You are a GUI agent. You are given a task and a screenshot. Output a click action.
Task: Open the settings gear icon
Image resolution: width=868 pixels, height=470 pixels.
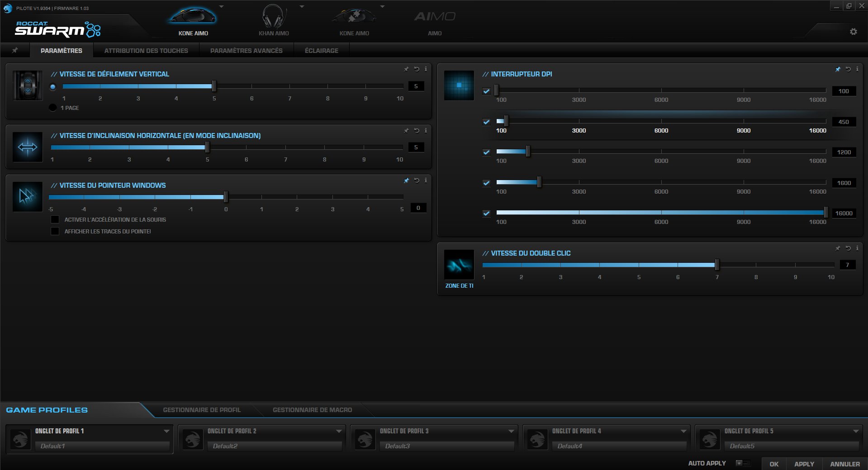[x=853, y=32]
